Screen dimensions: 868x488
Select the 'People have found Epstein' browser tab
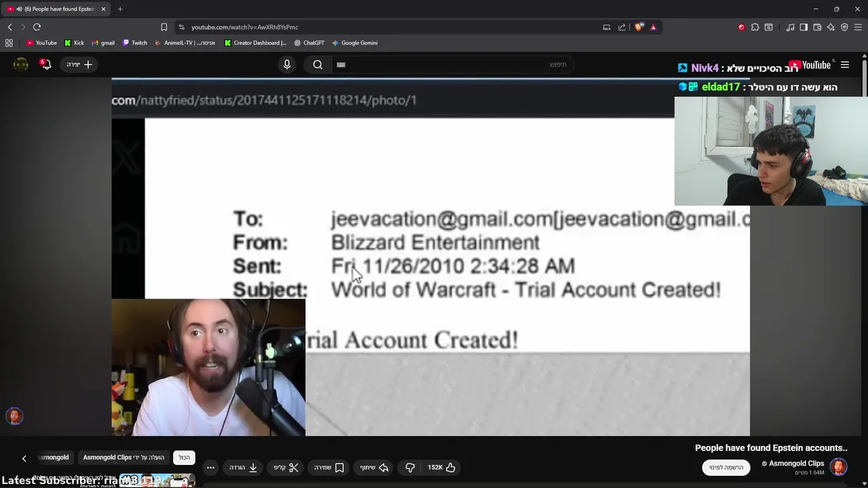pos(54,9)
